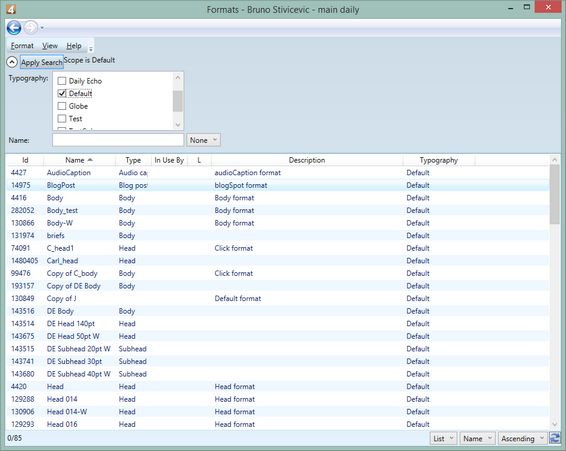This screenshot has height=451, width=566.
Task: Click the refresh icon in the status bar
Action: [554, 438]
